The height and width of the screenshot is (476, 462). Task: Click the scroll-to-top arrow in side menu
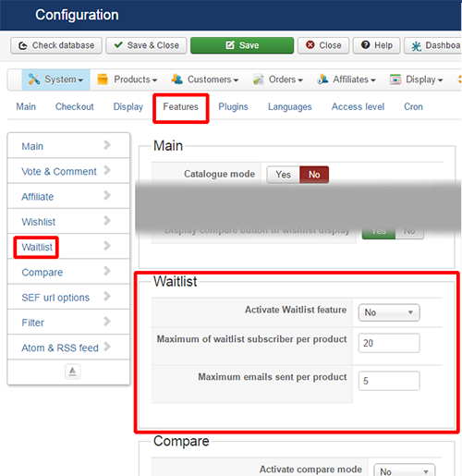point(73,372)
